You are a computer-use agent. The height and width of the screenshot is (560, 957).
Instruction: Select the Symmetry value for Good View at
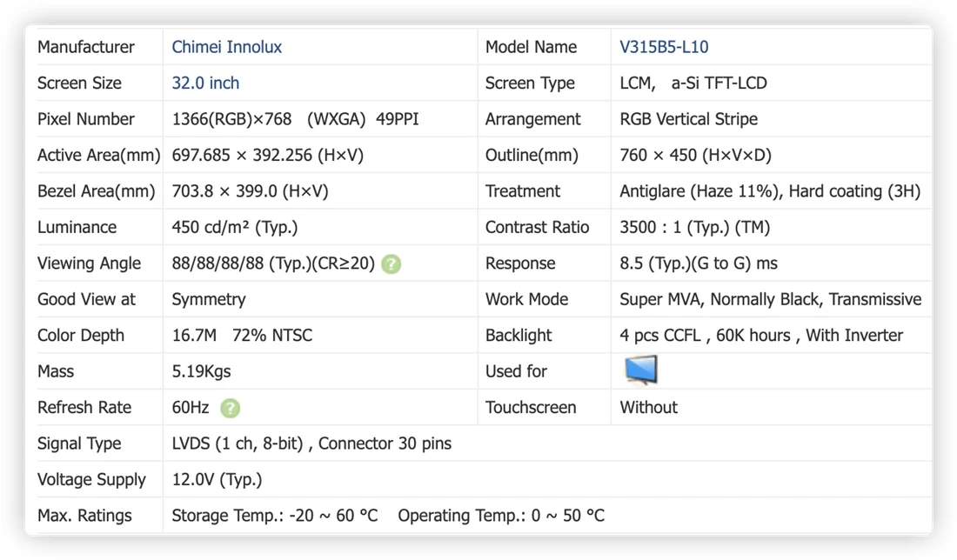click(x=208, y=299)
